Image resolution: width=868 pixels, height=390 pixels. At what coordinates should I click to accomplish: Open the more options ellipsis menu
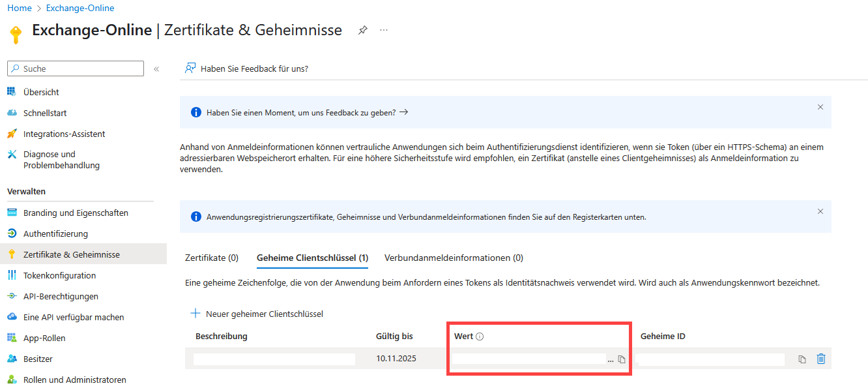tap(384, 30)
